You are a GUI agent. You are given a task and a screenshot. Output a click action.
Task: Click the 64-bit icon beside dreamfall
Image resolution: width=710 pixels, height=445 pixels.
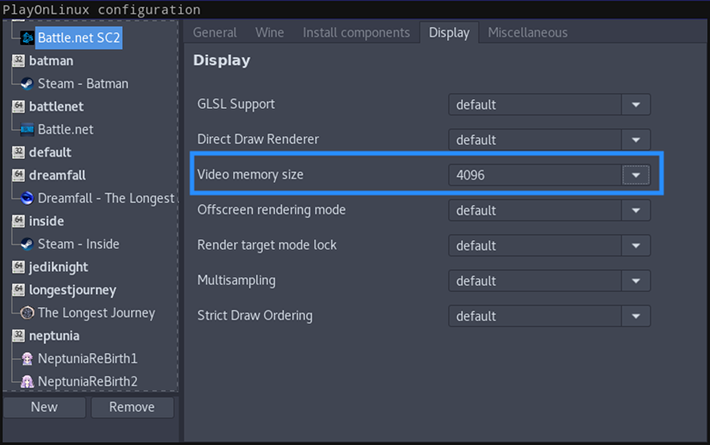point(18,175)
